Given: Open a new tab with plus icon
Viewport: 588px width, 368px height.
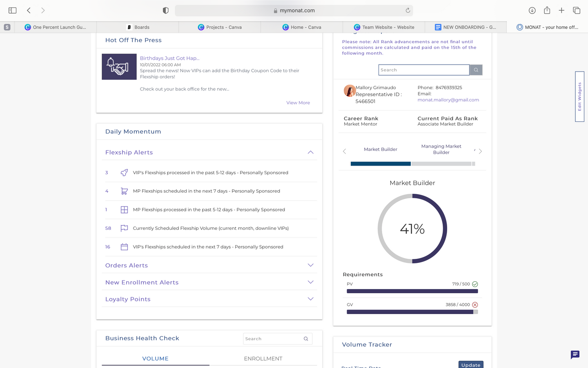Looking at the screenshot, I should 561,10.
